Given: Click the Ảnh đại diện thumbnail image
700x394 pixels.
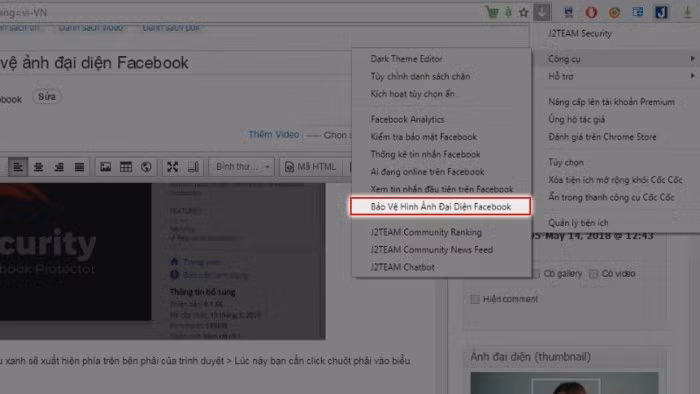Looking at the screenshot, I should (564, 383).
